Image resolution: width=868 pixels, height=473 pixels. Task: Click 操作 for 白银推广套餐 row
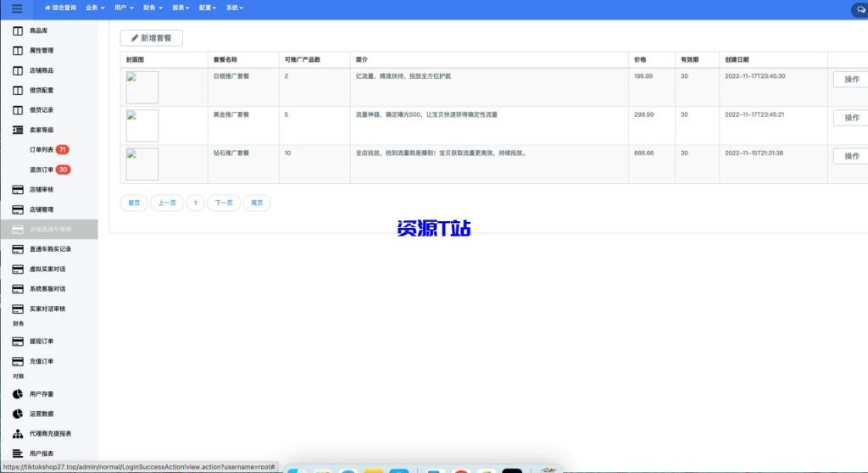(x=851, y=79)
